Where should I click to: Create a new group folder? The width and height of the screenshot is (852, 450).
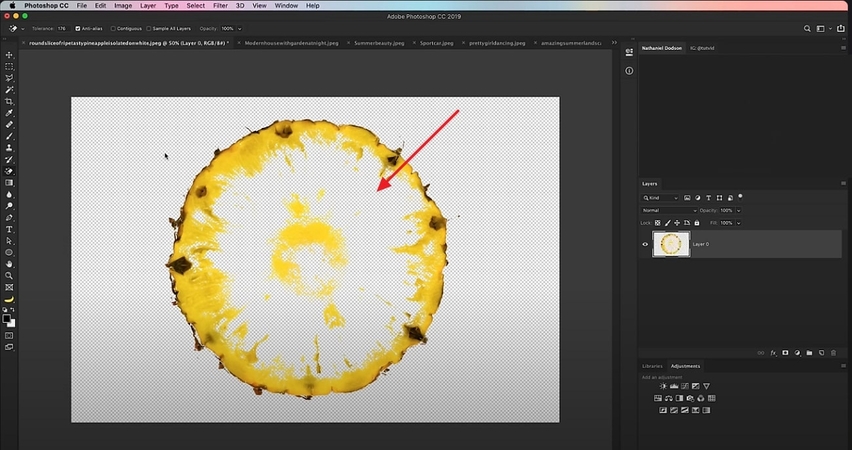click(809, 353)
